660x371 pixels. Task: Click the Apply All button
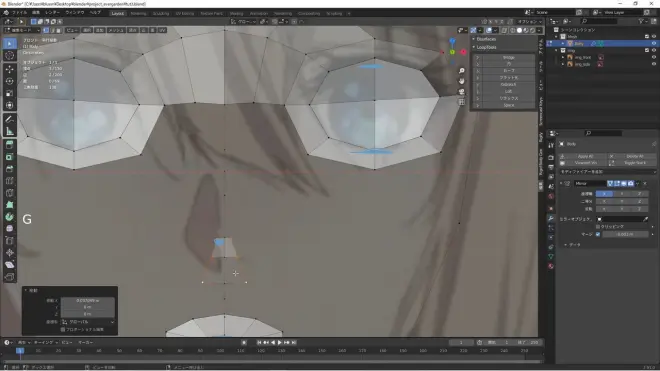tap(585, 156)
